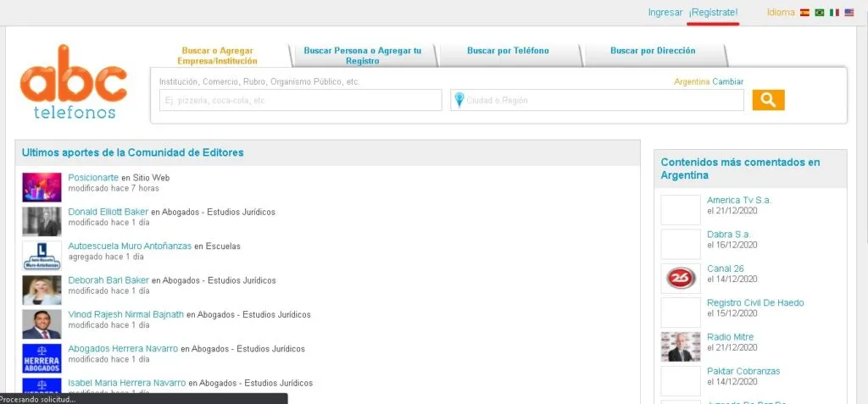Click the abc telefonos logo
The width and height of the screenshot is (868, 404).
coord(74,81)
